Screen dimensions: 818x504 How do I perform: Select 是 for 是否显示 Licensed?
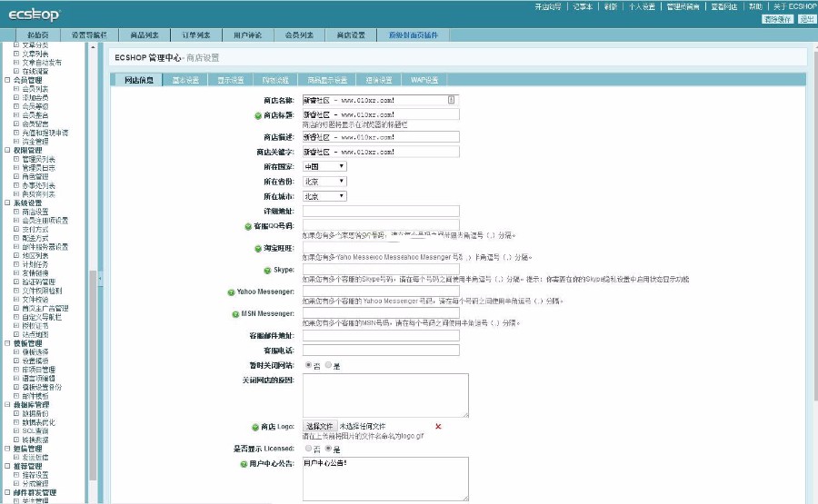328,449
